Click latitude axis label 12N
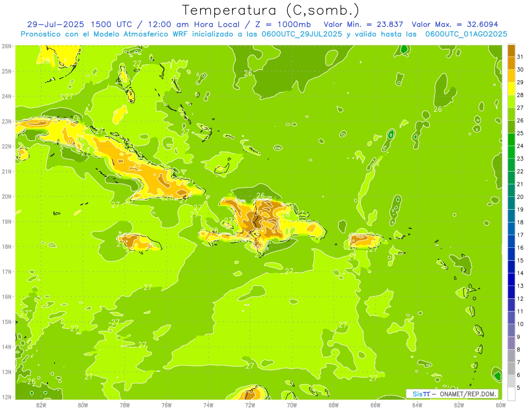The image size is (532, 411). click(6, 397)
